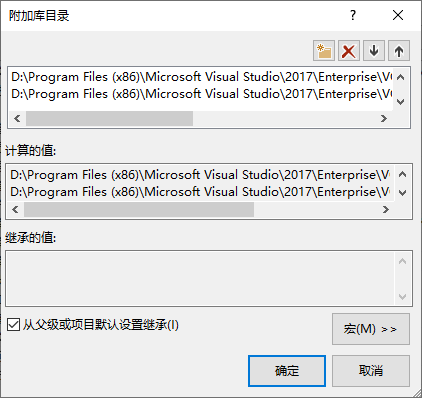Click 计算的值 vertical scroll up arrow
Image resolution: width=422 pixels, height=398 pixels.
403,174
